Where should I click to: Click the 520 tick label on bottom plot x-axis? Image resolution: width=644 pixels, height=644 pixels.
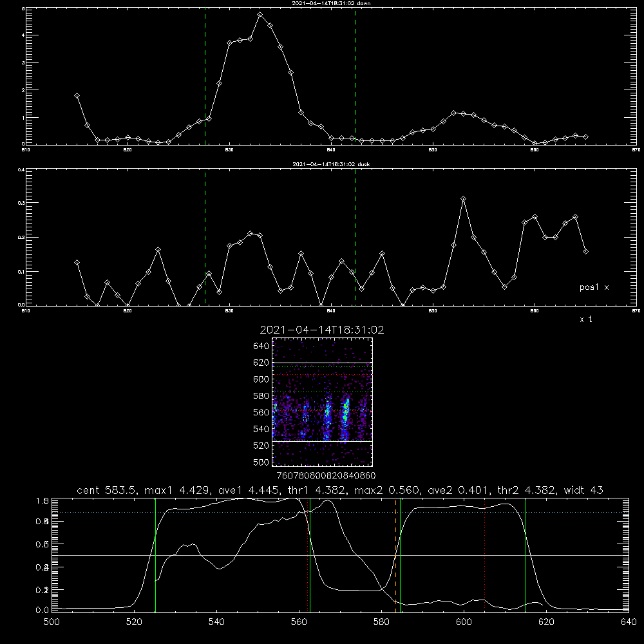click(x=134, y=622)
